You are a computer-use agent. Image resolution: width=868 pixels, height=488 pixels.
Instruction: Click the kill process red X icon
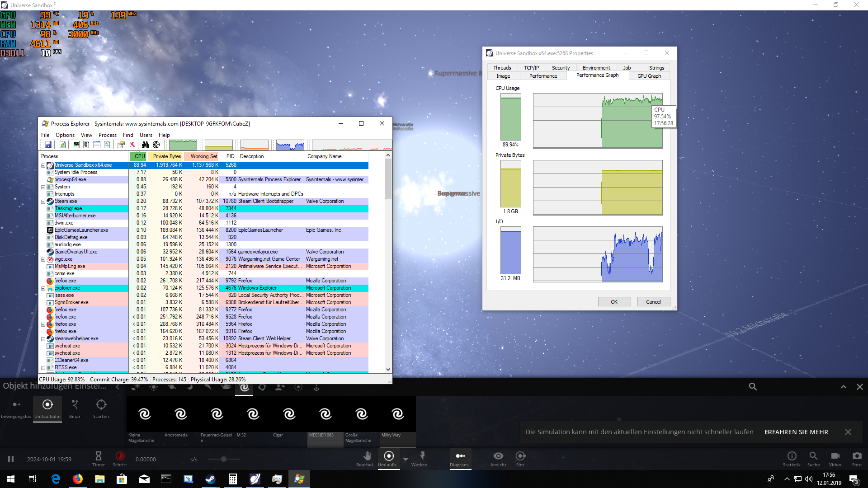[132, 145]
